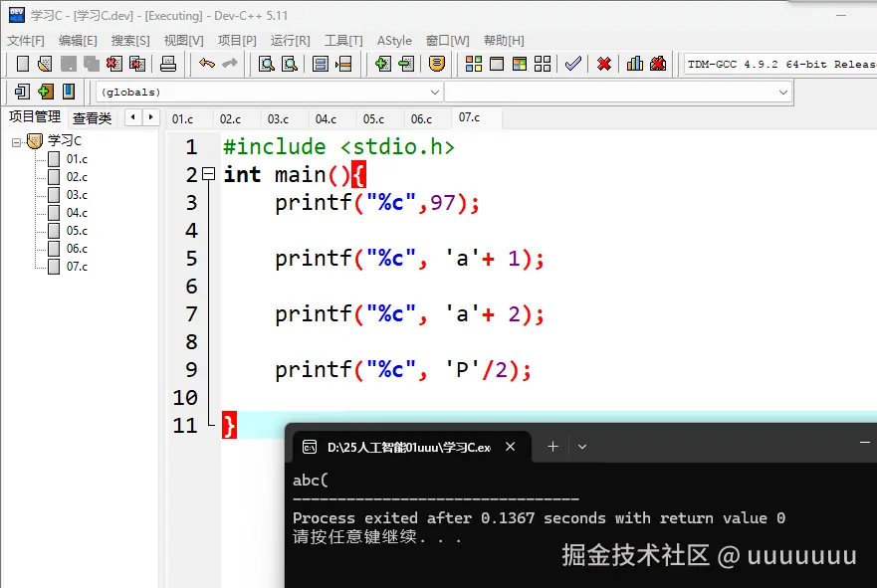Open the TDM-GCC compiler set dropdown
The image size is (877, 588).
[x=780, y=65]
